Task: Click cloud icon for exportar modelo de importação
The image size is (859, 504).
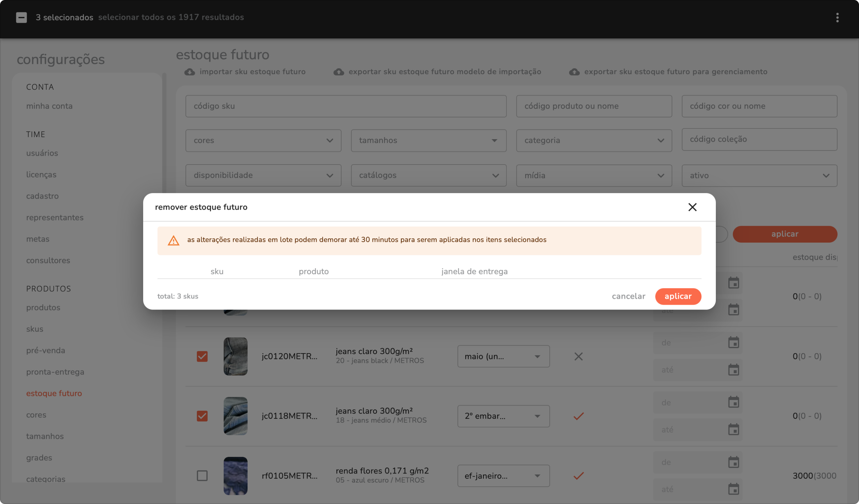Action: pos(338,72)
